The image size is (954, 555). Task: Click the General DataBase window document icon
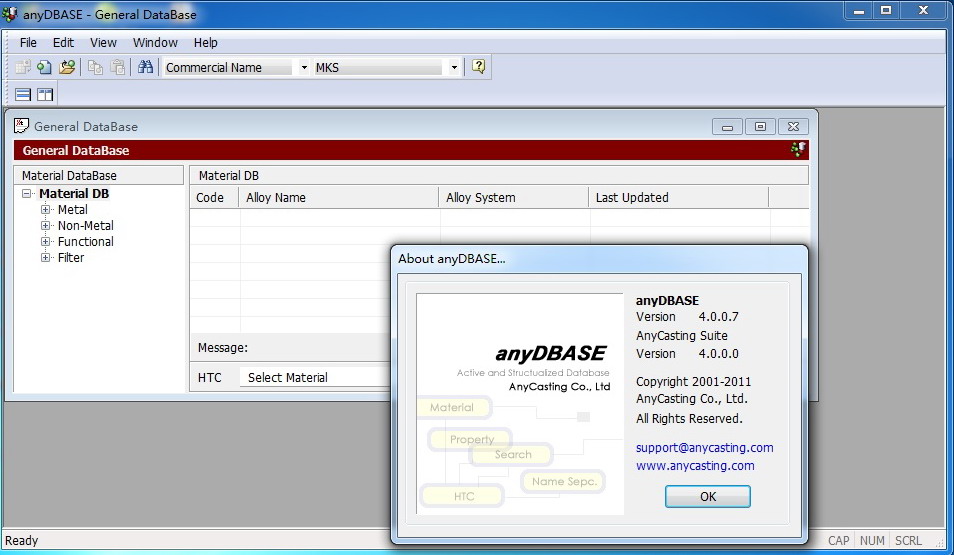21,125
